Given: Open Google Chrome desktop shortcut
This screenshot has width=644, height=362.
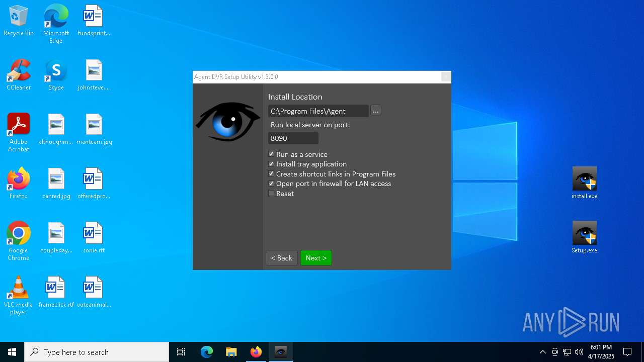Looking at the screenshot, I should point(19,241).
